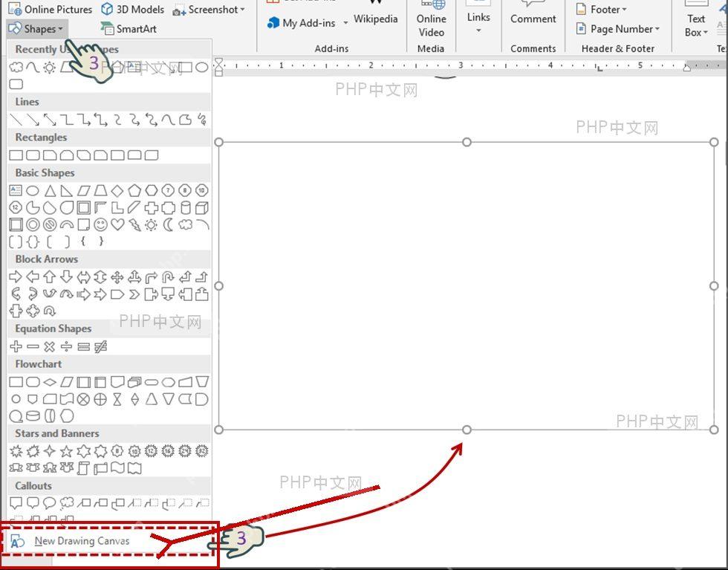This screenshot has width=728, height=570.
Task: Click the drawing canvas top-center sizing handle
Action: click(x=467, y=142)
